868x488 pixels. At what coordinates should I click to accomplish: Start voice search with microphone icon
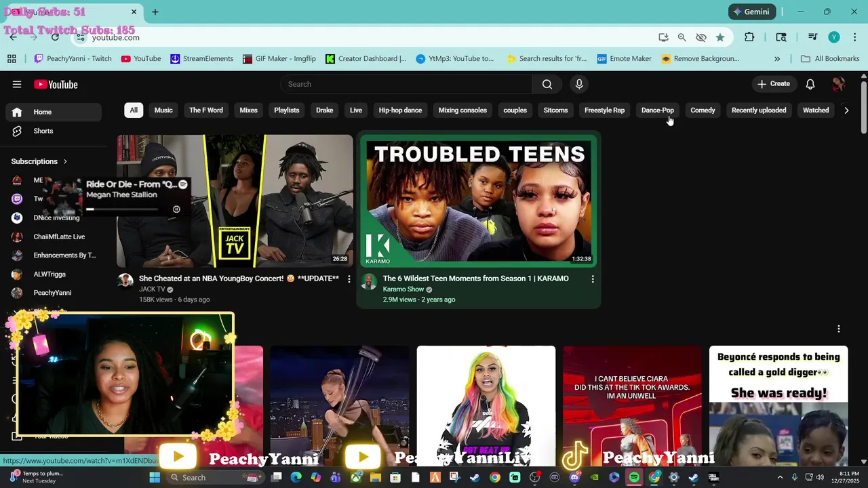579,84
